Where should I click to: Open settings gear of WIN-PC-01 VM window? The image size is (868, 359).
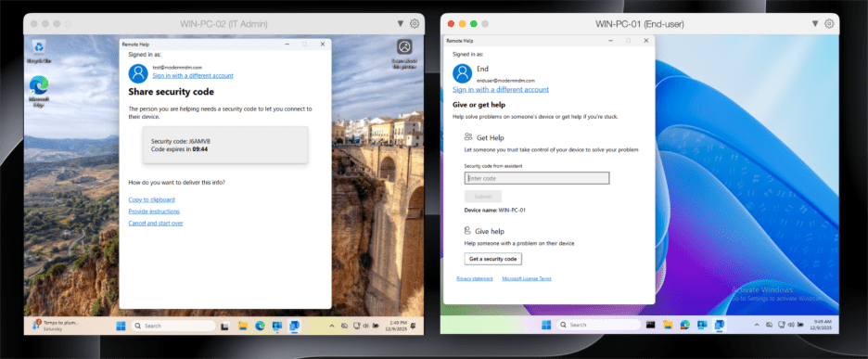[829, 23]
